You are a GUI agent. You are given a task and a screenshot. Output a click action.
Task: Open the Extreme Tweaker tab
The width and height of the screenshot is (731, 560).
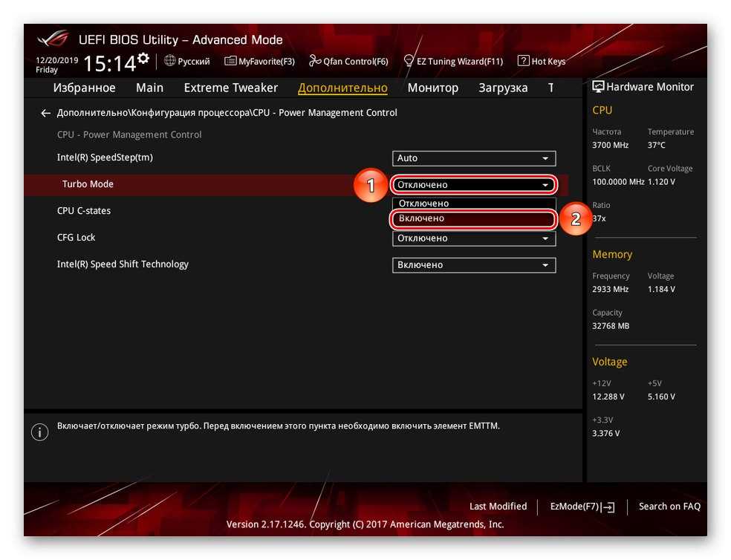pyautogui.click(x=231, y=88)
